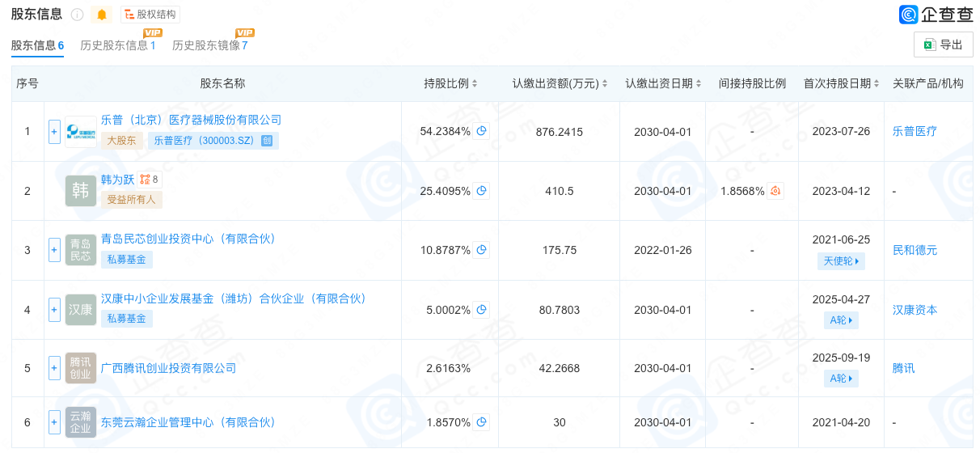This screenshot has width=980, height=453.
Task: Sort by 首次持股日期 column
Action: [842, 83]
